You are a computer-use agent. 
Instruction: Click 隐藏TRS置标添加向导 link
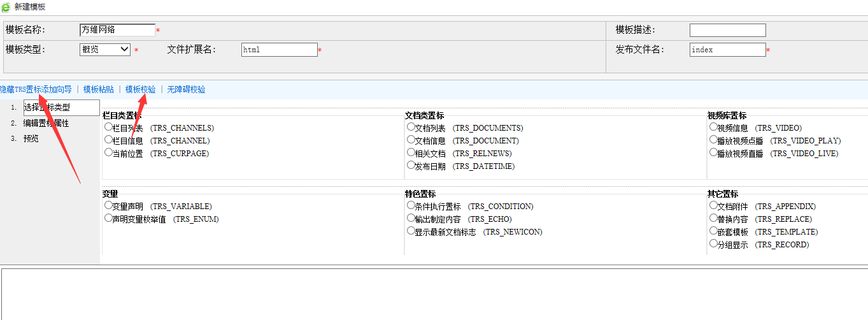pyautogui.click(x=36, y=90)
